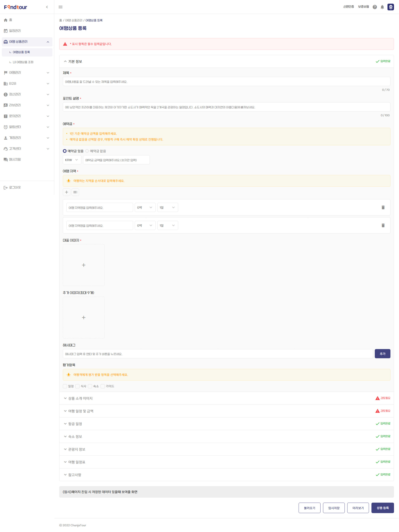
Task: Click the 상품 등록 submit button
Action: click(383, 508)
